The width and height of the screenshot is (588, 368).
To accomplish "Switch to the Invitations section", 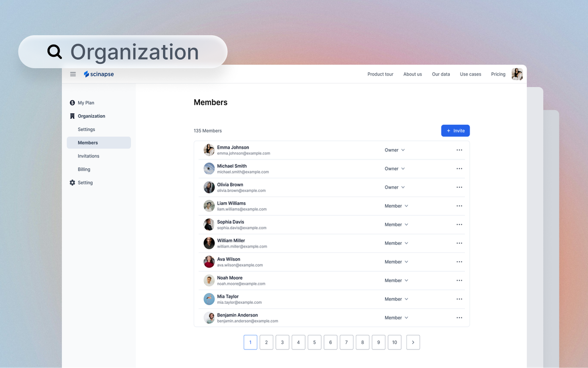I will [88, 156].
